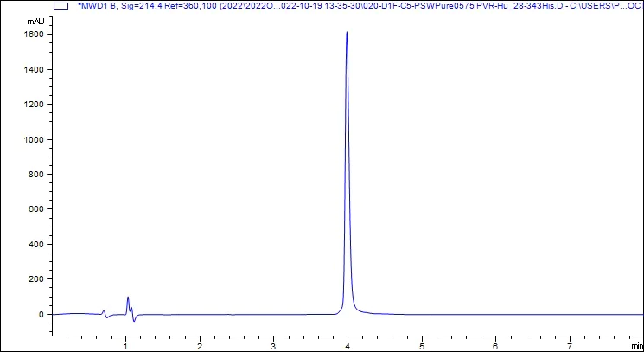Click the mAU y-axis unit label
This screenshot has height=352, width=644.
(35, 21)
